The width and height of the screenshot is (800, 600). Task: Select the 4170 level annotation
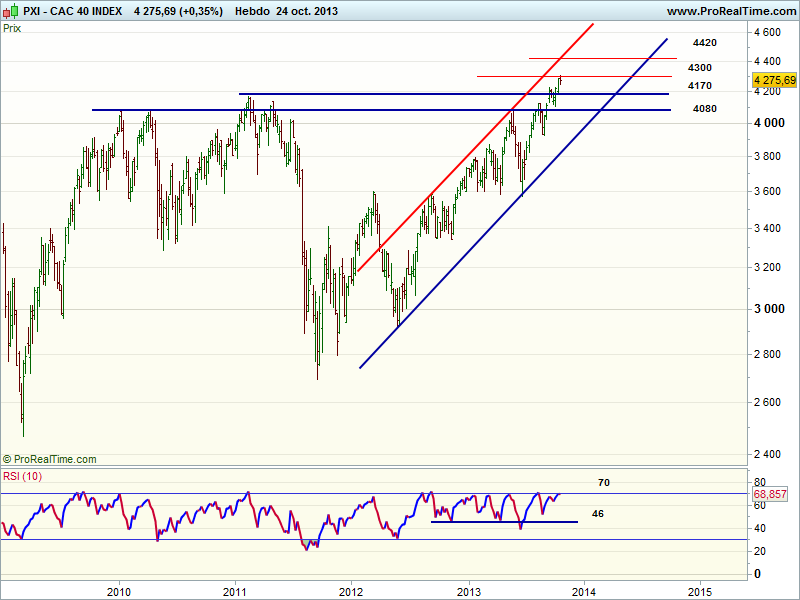700,86
